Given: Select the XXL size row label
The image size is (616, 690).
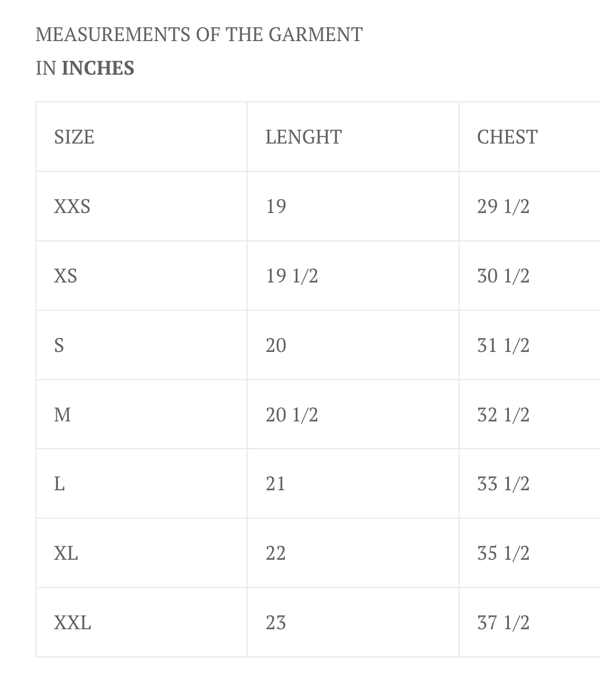Looking at the screenshot, I should pyautogui.click(x=72, y=623).
